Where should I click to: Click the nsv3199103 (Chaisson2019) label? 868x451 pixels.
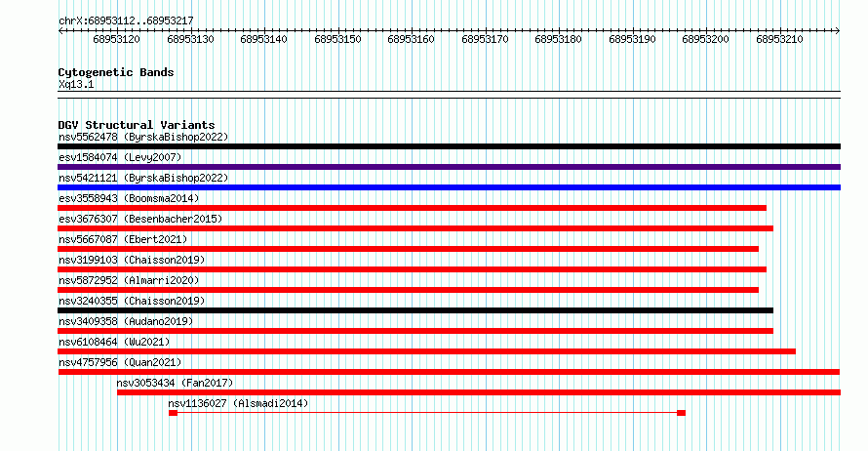tap(132, 260)
